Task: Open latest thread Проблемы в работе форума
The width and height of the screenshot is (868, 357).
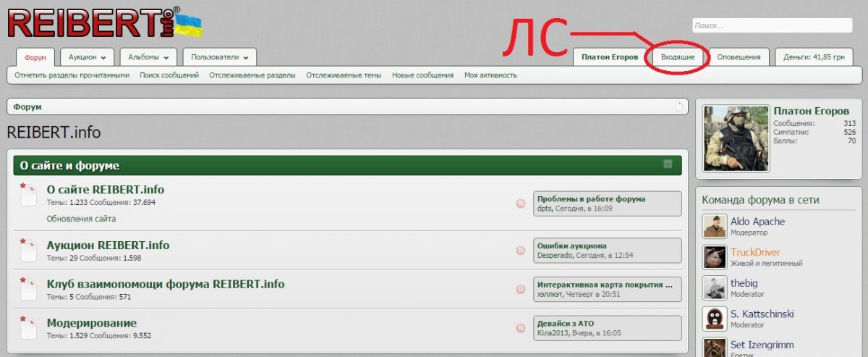Action: (592, 198)
